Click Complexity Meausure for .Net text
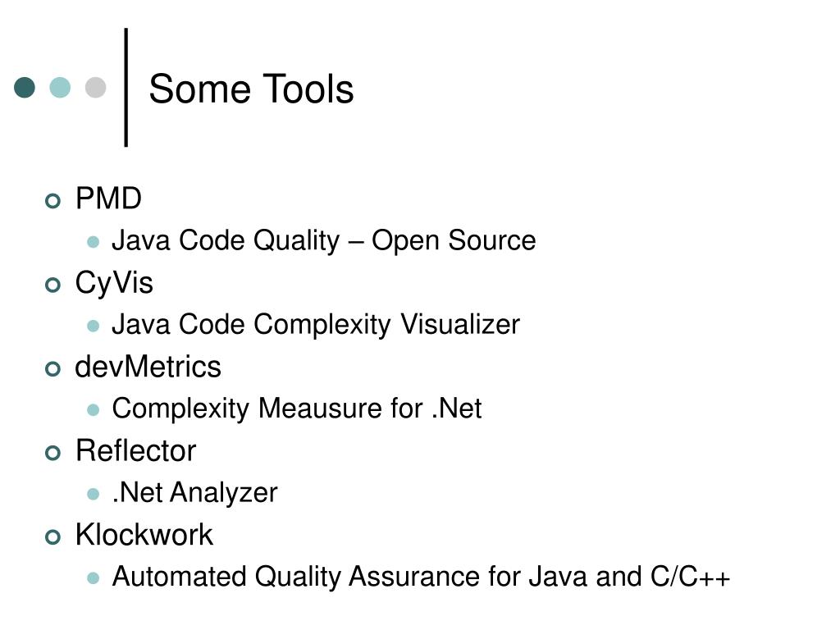Viewport: 840px width, 630px height. 297,409
